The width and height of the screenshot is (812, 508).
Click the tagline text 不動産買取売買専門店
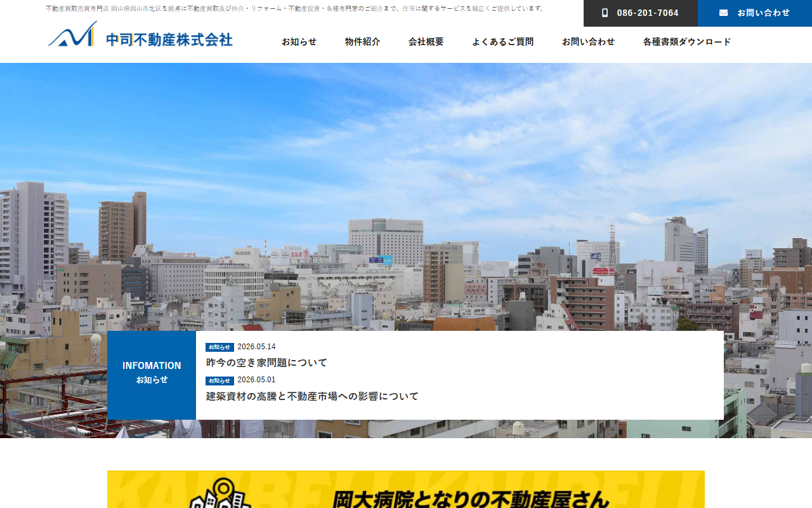(x=77, y=9)
